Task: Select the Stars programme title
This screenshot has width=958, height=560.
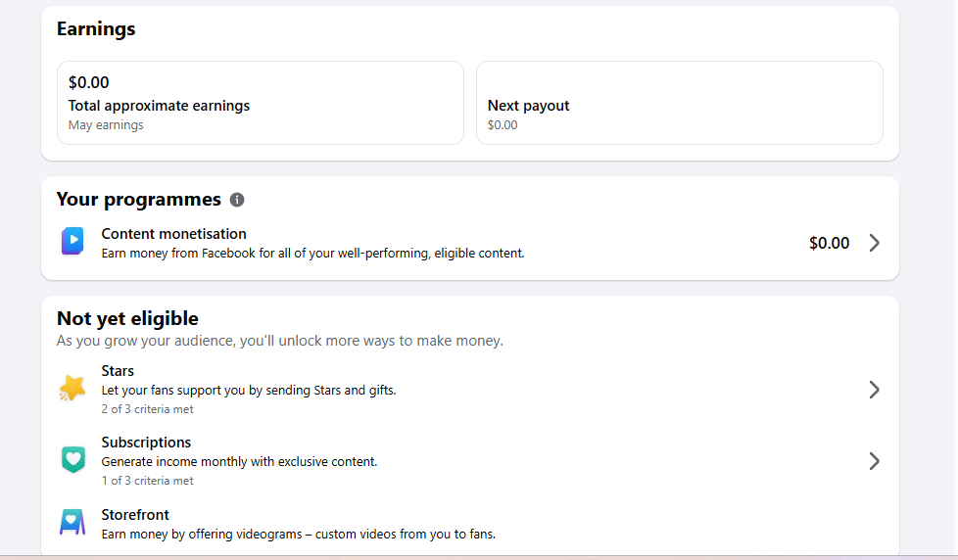Action: coord(118,371)
